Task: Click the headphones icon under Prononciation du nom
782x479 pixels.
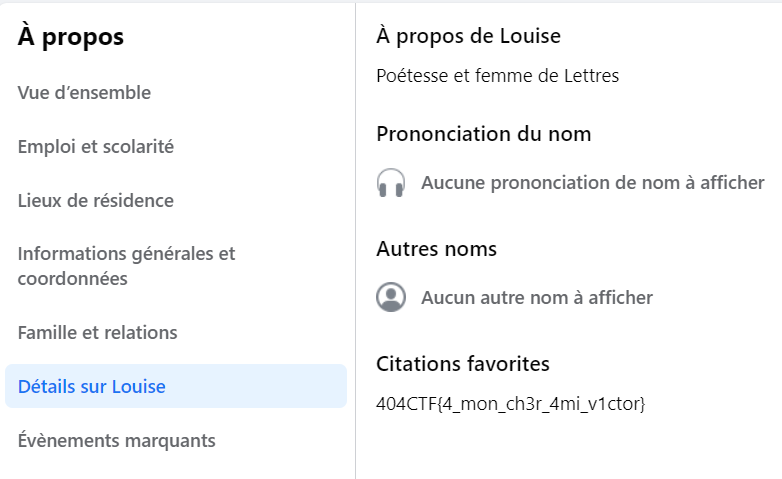Action: pos(391,183)
